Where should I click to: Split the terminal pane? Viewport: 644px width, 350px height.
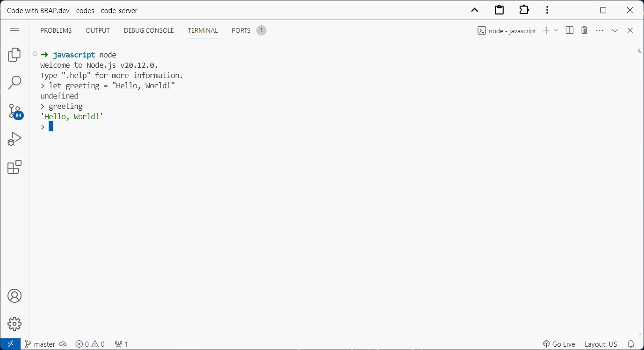(x=569, y=30)
